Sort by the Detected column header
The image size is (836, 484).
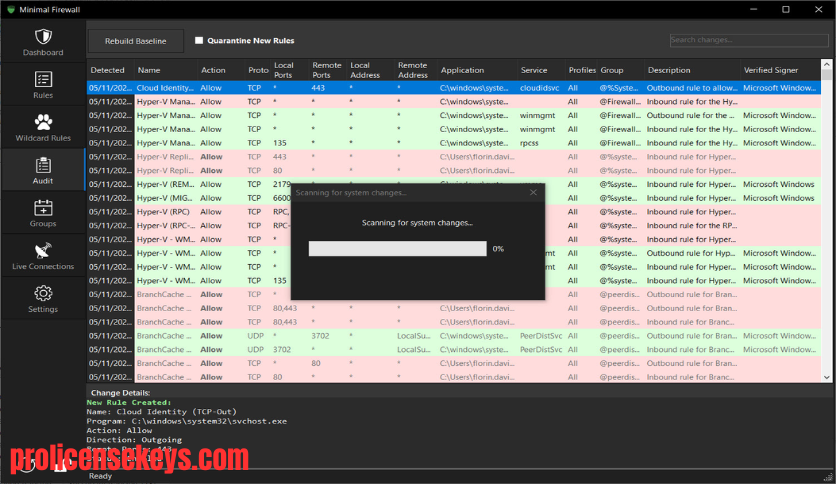[108, 70]
